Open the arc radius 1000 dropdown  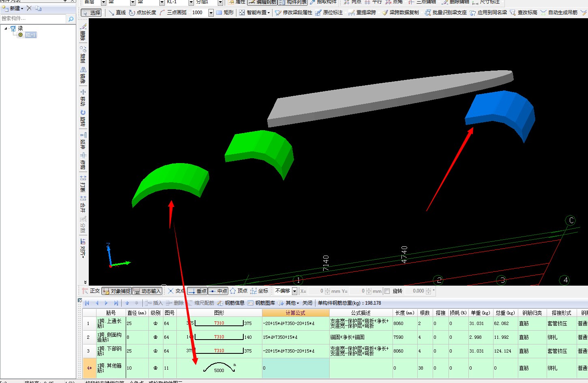(211, 13)
